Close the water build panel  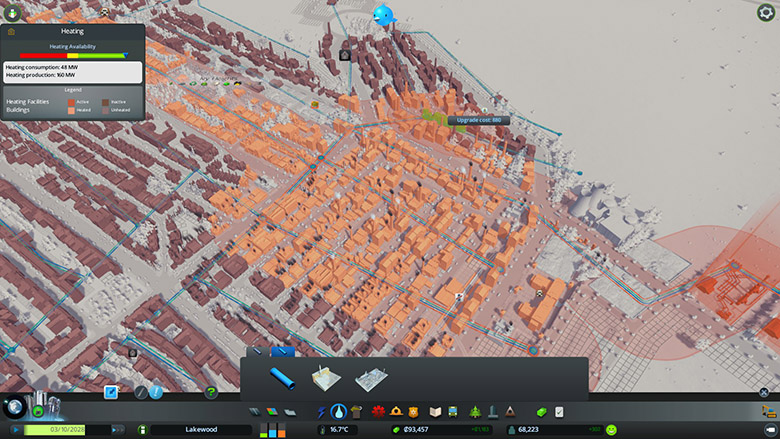[x=764, y=392]
